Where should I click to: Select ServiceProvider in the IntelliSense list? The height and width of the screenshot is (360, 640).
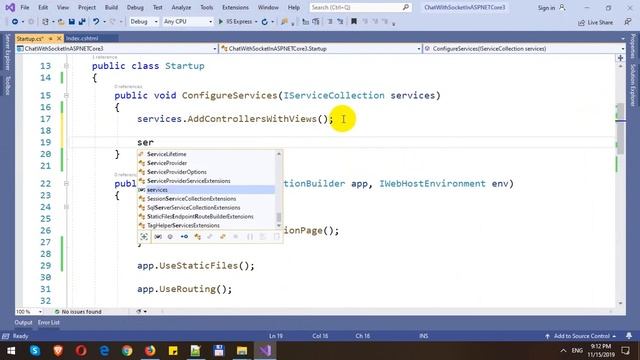207,163
